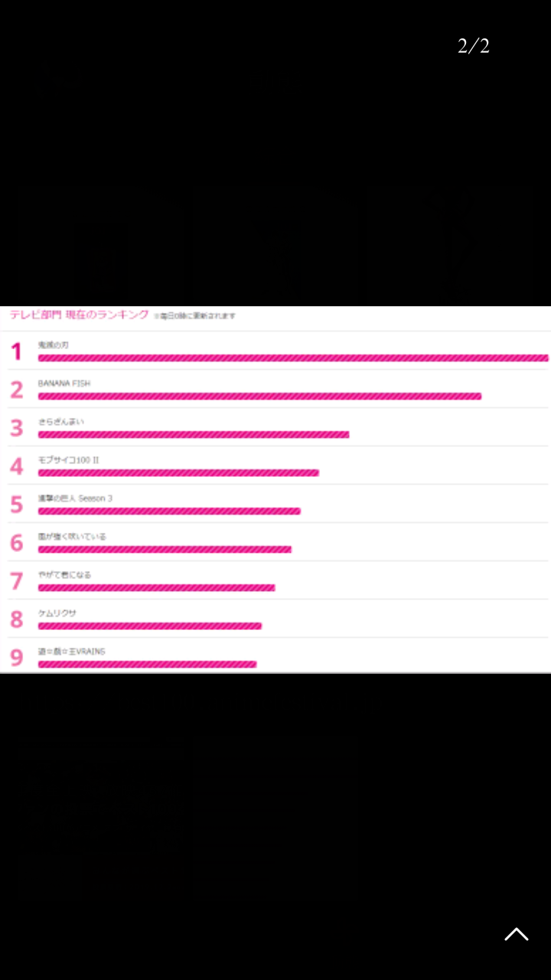This screenshot has width=551, height=980.
Task: Tap the scroll-to-top chevron arrow
Action: tap(517, 934)
